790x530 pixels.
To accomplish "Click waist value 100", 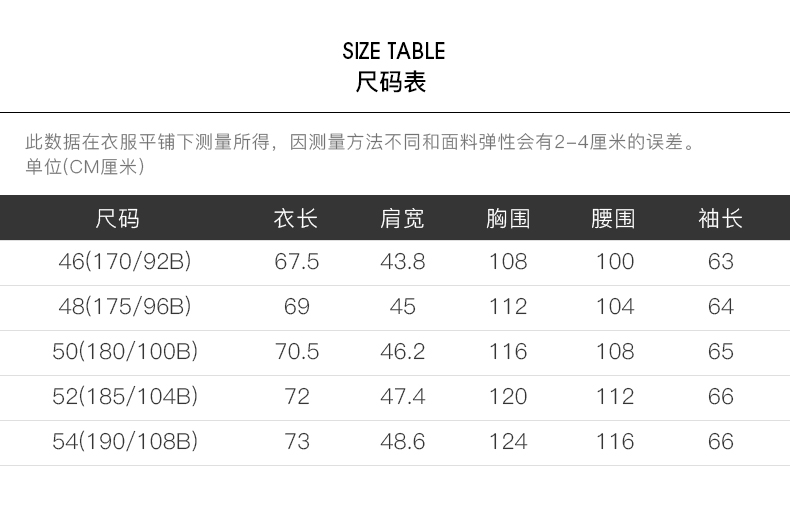I will pyautogui.click(x=615, y=262).
